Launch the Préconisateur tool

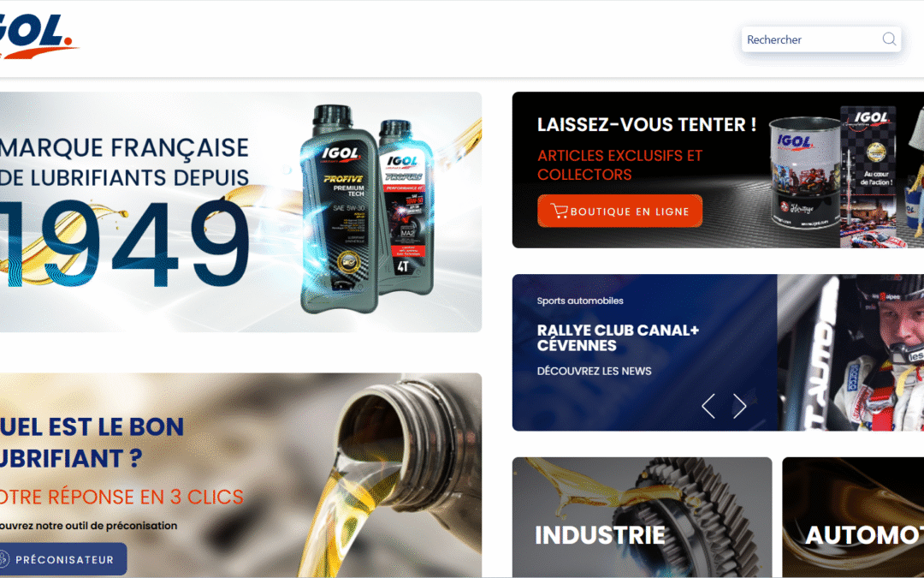[x=62, y=558]
